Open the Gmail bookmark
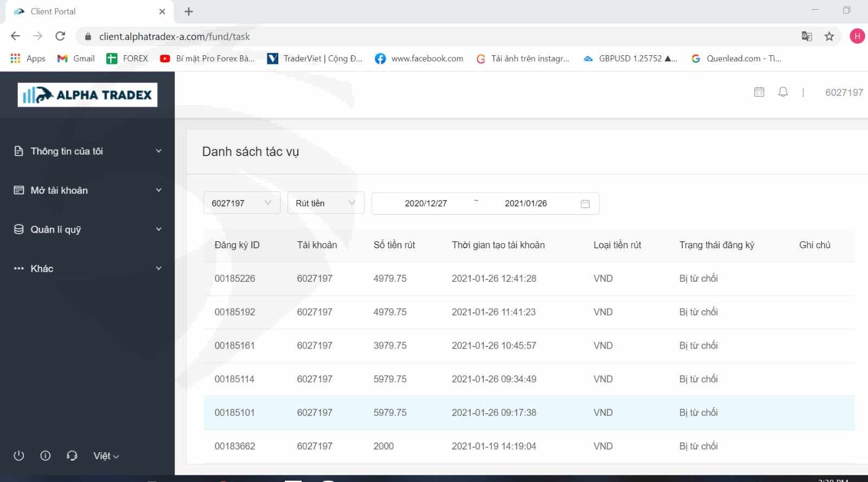 [x=76, y=59]
